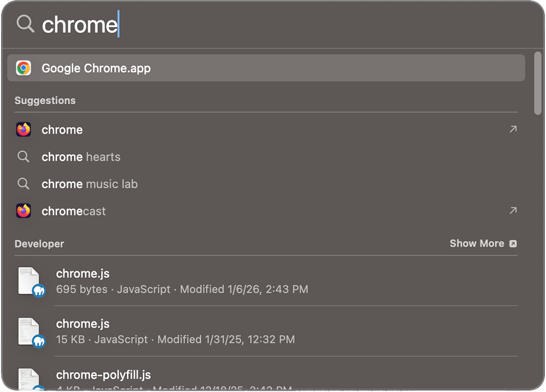This screenshot has height=392, width=546.
Task: Open the Google Chrome.app icon
Action: (24, 68)
